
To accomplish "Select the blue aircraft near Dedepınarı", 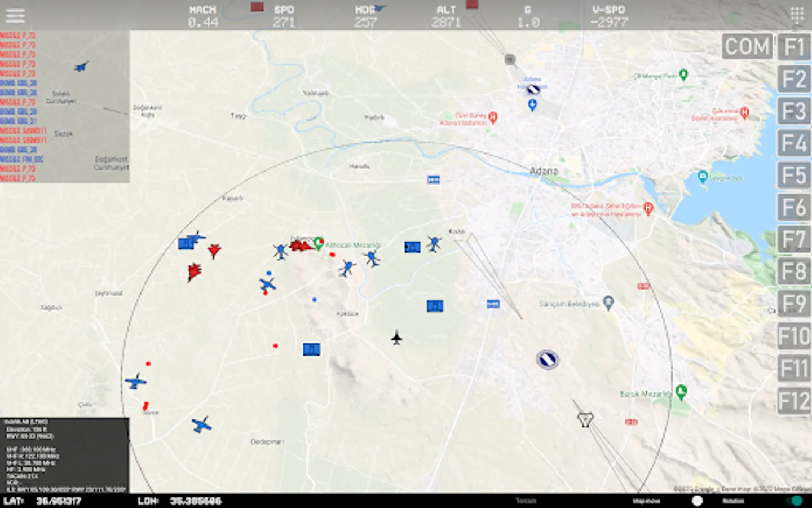I will pyautogui.click(x=201, y=424).
